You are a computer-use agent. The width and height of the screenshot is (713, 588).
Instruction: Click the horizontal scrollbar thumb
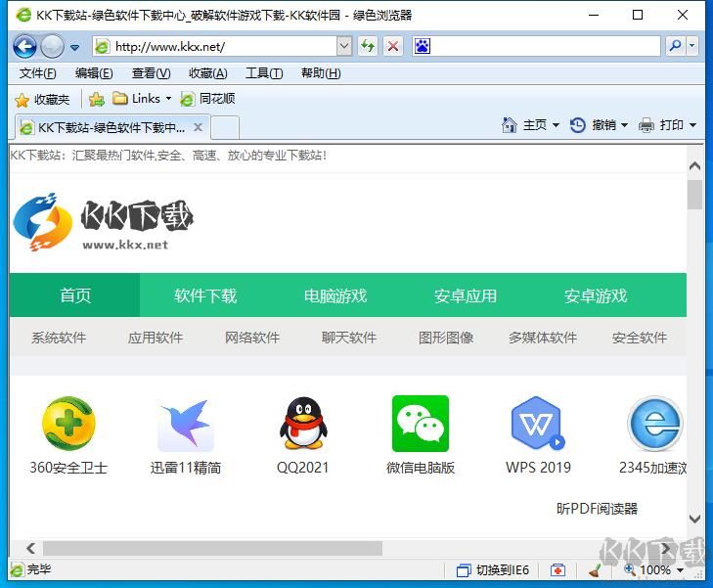212,548
